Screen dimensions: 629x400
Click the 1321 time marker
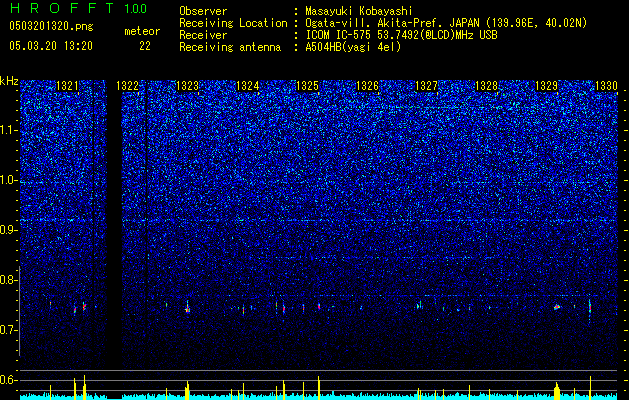point(67,86)
